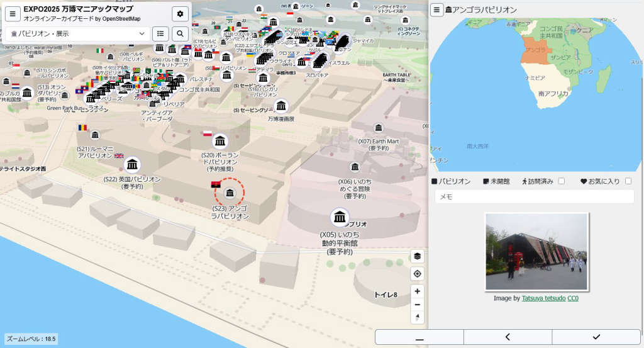Click the メモ memo input field
The width and height of the screenshot is (644, 348).
(x=534, y=197)
